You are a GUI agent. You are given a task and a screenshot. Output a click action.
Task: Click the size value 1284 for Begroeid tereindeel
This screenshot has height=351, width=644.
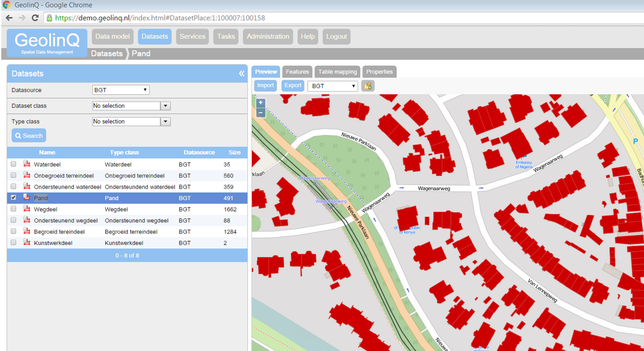[x=230, y=232]
